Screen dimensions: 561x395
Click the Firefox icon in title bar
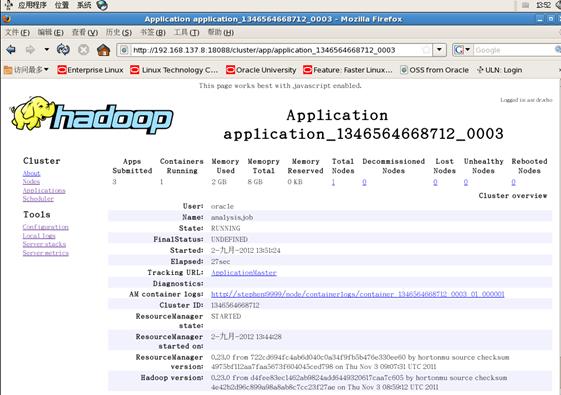pos(6,19)
